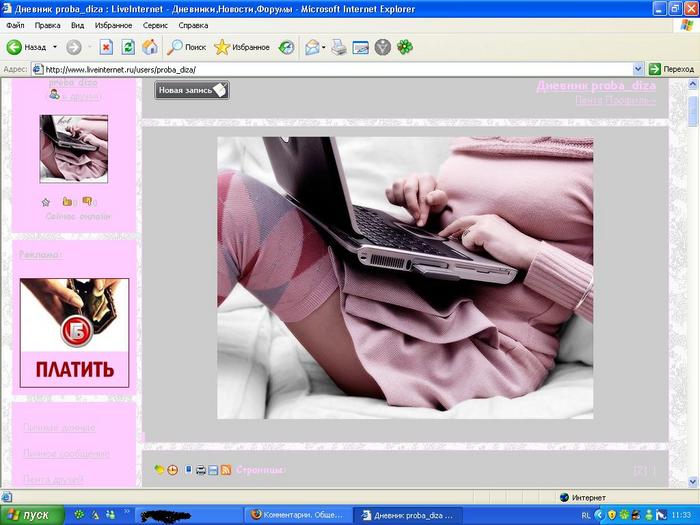Click the large laptop photo in diary
This screenshot has height=525, width=700.
point(405,278)
